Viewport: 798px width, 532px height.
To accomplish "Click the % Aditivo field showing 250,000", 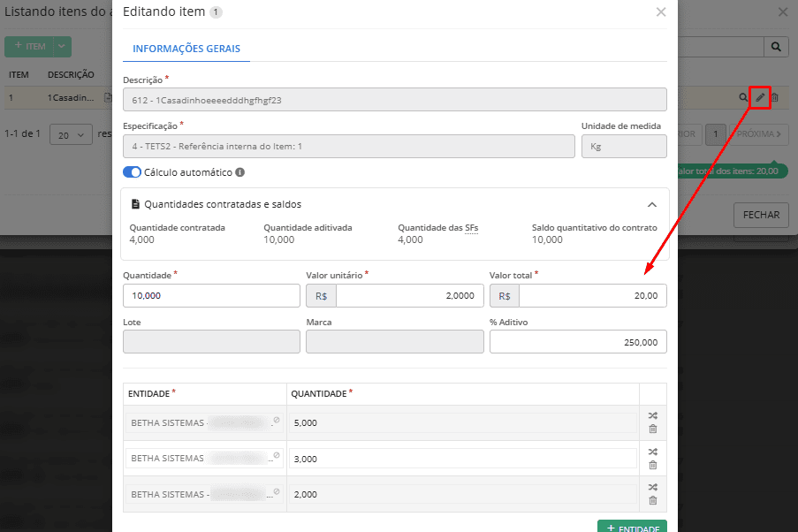I will (578, 341).
